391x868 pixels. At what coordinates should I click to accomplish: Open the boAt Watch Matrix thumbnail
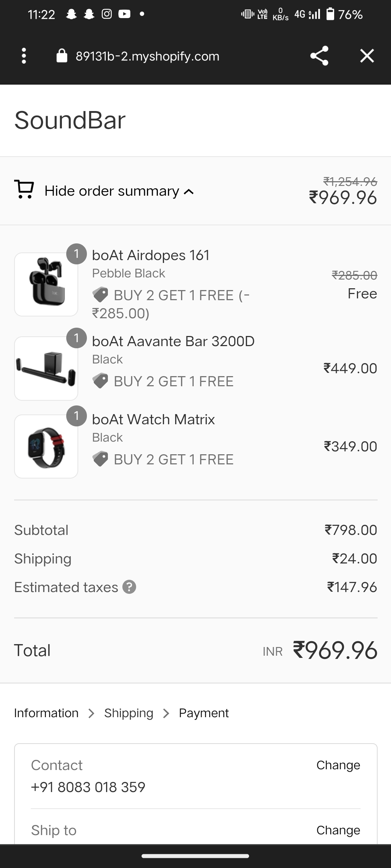tap(46, 446)
